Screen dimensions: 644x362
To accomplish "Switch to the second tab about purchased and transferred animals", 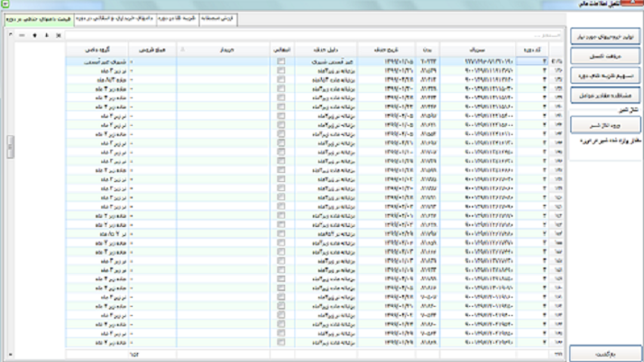I will pos(115,19).
